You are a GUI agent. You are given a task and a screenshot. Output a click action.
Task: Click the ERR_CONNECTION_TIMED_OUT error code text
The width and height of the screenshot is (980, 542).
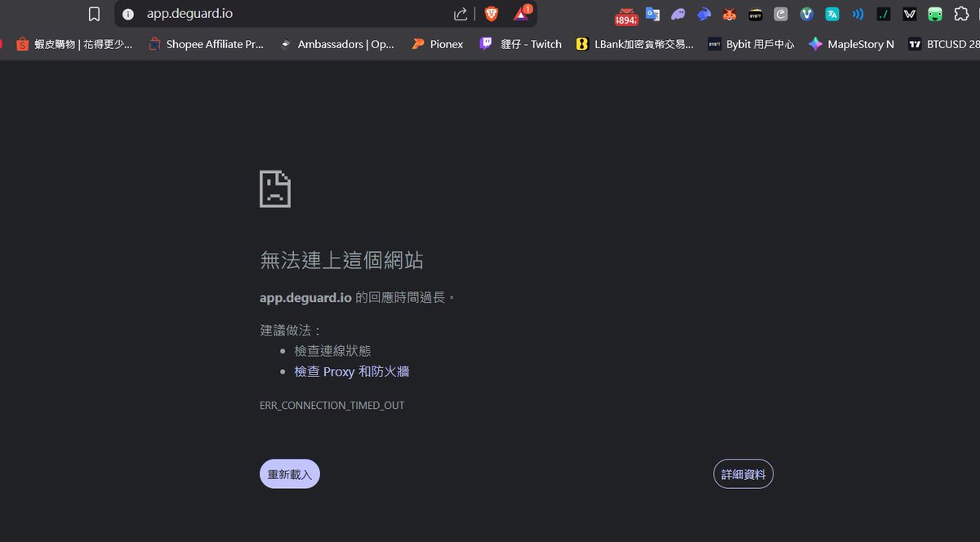332,405
